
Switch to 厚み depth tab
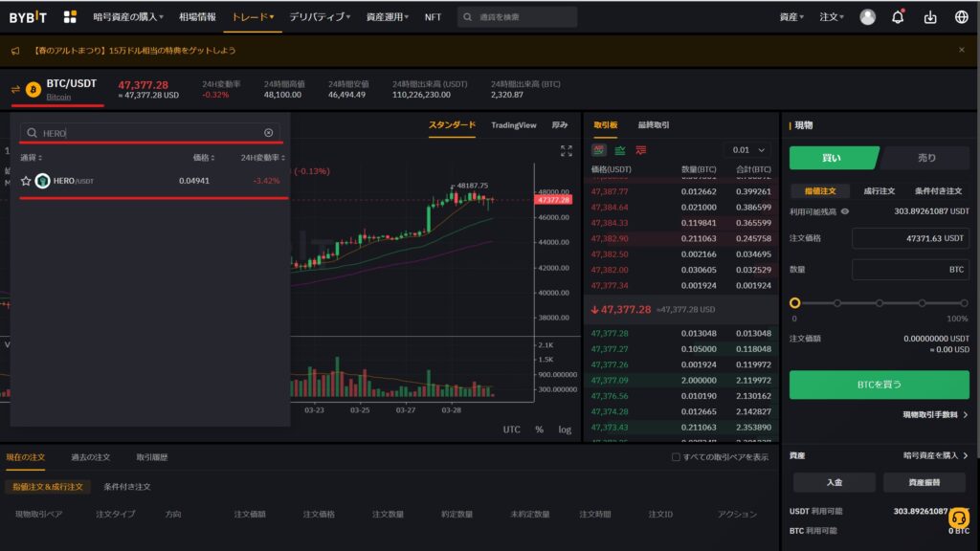(x=559, y=125)
